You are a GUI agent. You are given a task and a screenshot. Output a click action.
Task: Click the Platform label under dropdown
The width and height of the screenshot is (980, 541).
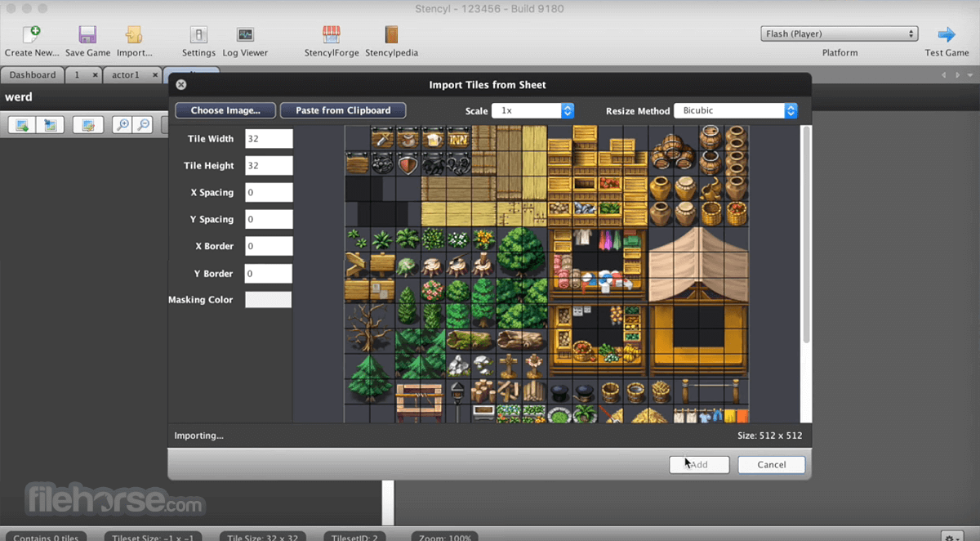coord(840,52)
